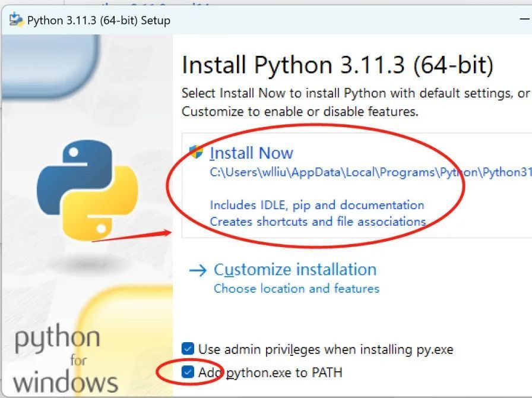Click 'Select Install Now to install Python' description
The image size is (532, 398).
coord(356,102)
